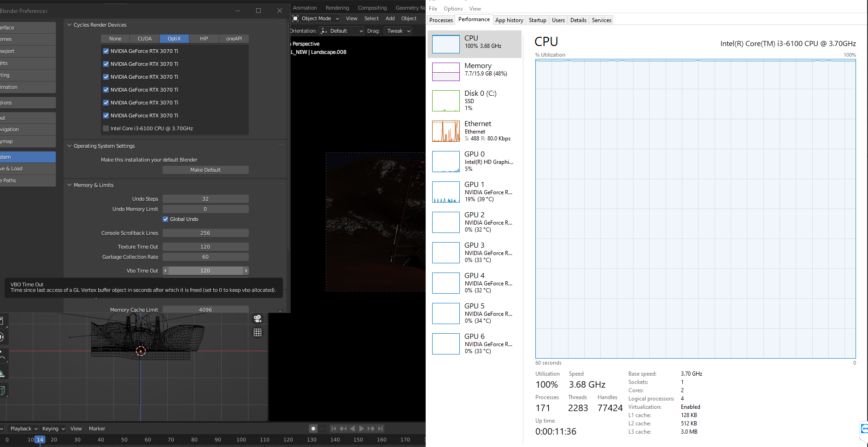Enable Intel Core i3-6100 CPU render device

coord(106,128)
